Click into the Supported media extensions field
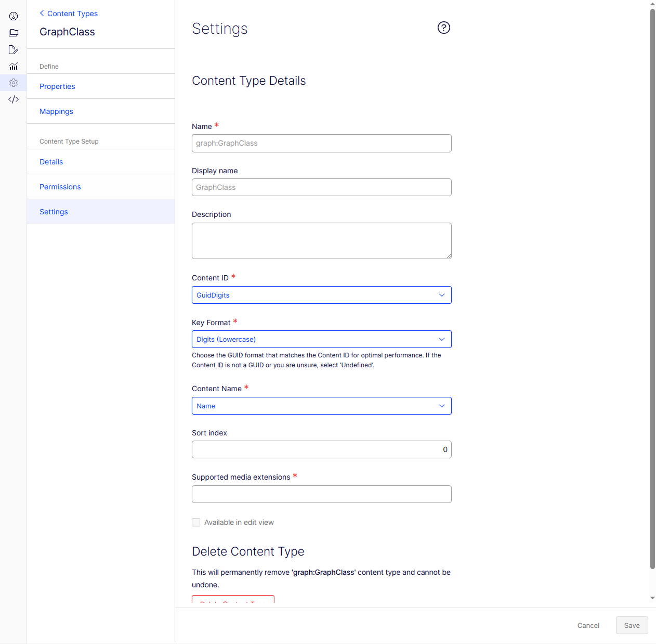 coord(321,494)
